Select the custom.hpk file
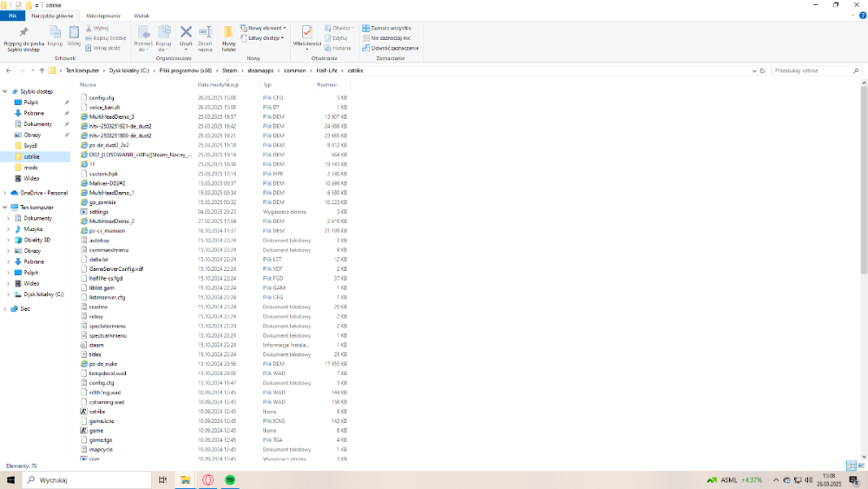The width and height of the screenshot is (868, 489). [103, 174]
